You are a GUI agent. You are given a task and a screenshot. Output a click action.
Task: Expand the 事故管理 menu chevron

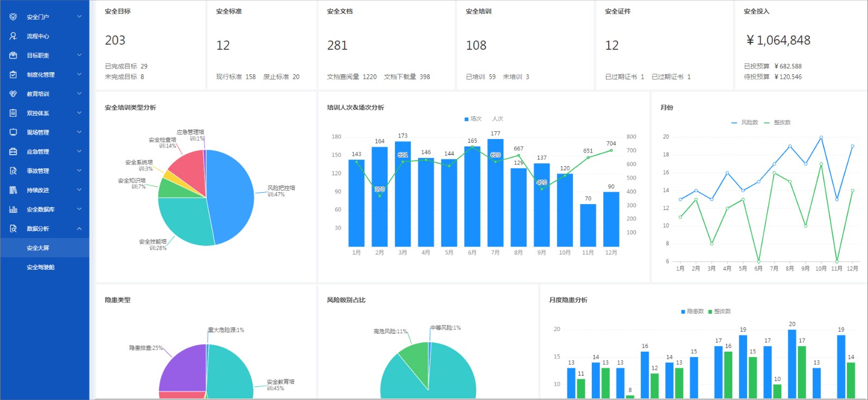(x=79, y=171)
